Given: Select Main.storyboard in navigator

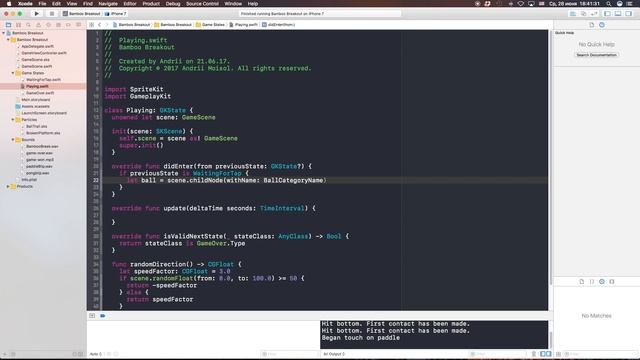Looking at the screenshot, I should pyautogui.click(x=36, y=100).
